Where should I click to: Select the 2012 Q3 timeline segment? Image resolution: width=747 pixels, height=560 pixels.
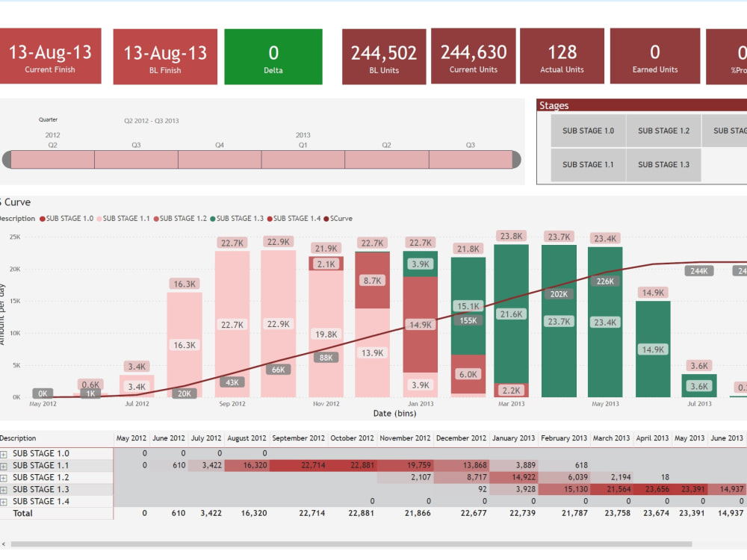coord(136,160)
